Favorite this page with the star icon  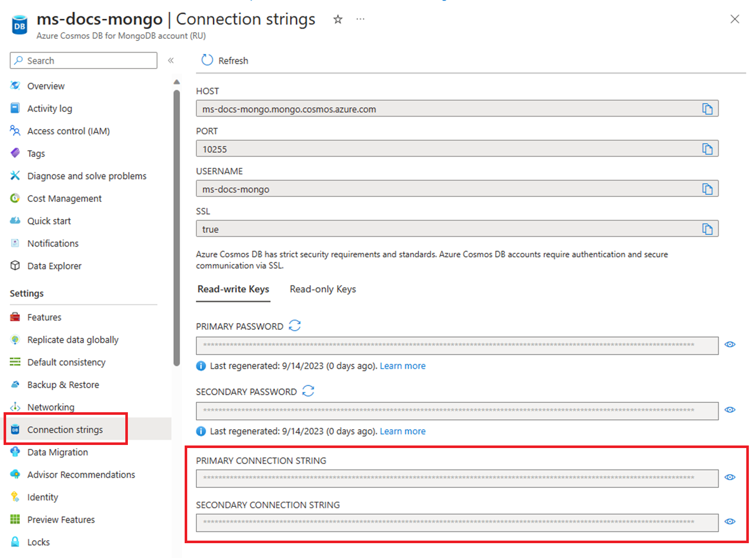pos(338,19)
